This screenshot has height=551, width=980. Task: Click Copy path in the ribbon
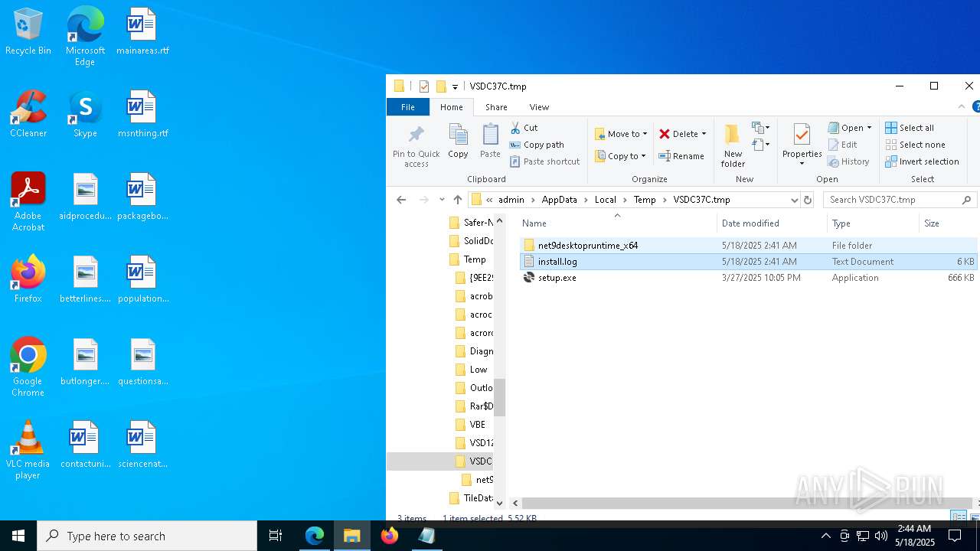coord(537,145)
